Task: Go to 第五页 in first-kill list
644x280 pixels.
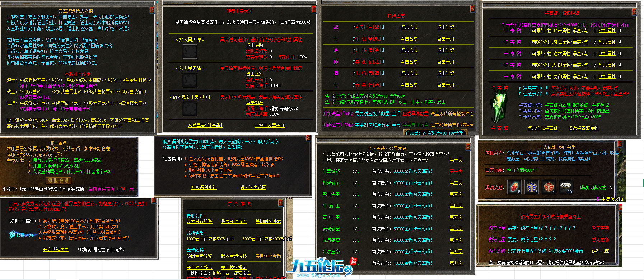Action: pos(456,217)
